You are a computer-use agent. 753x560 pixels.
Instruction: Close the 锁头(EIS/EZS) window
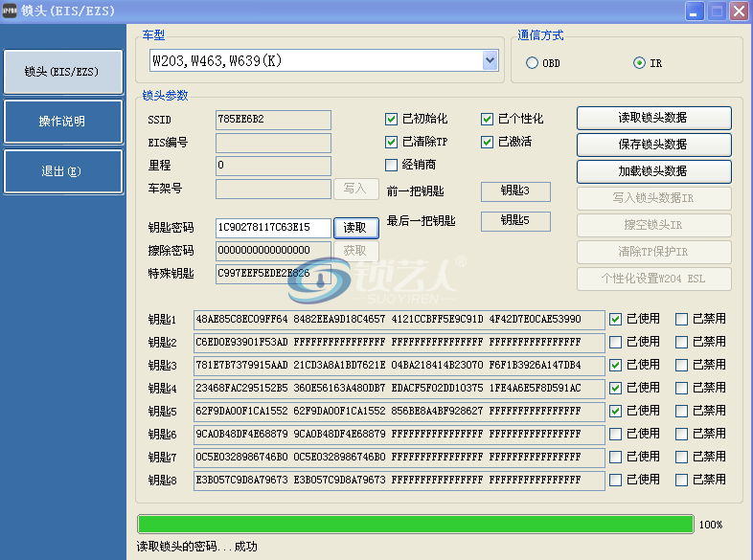point(739,11)
